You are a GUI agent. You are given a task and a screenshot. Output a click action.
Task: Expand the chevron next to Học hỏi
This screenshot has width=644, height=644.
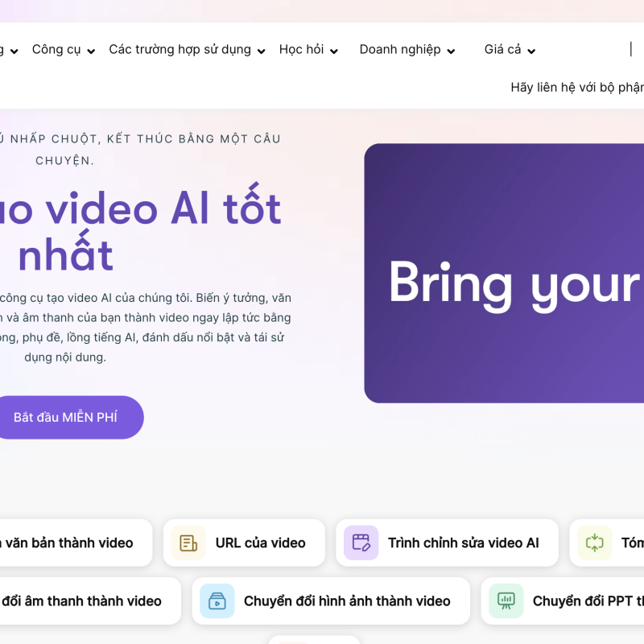(334, 52)
